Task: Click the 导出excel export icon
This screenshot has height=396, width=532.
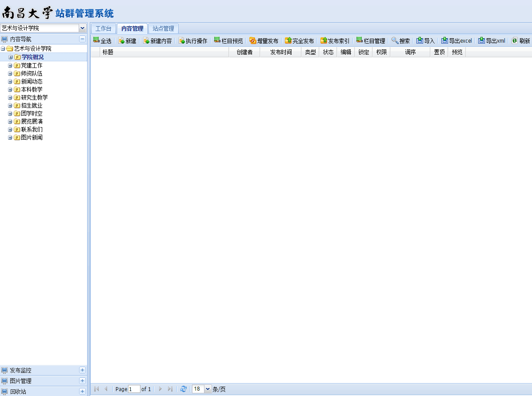Action: pos(444,40)
